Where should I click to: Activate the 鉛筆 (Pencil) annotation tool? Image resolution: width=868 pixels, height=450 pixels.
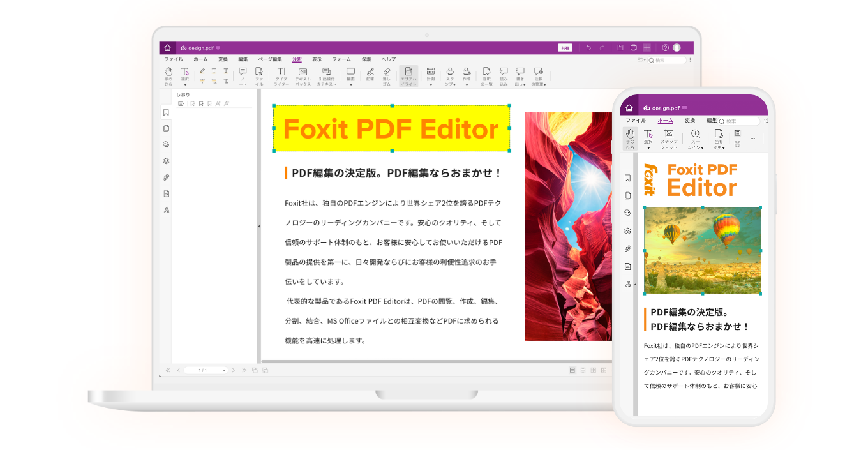[370, 72]
